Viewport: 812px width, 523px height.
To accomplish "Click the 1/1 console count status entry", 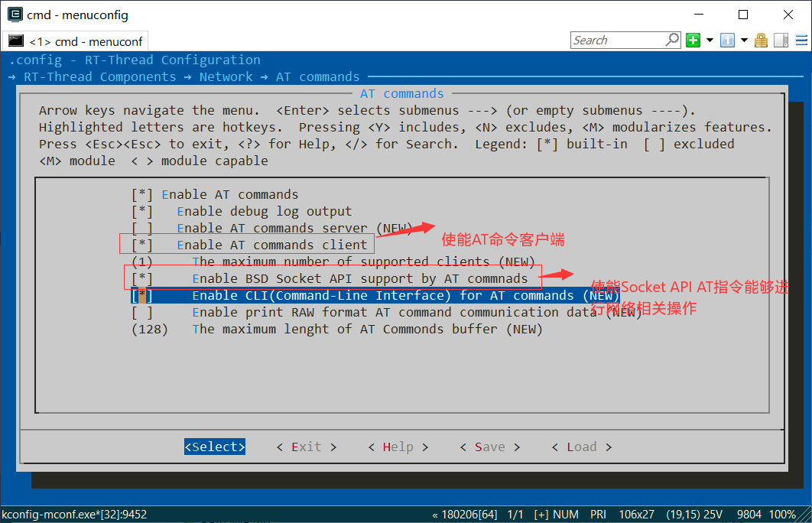I will point(515,515).
